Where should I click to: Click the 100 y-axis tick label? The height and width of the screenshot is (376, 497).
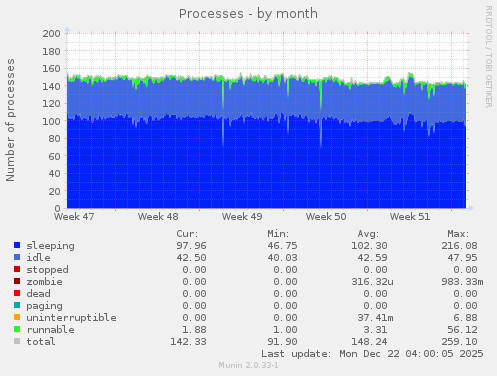click(x=51, y=121)
